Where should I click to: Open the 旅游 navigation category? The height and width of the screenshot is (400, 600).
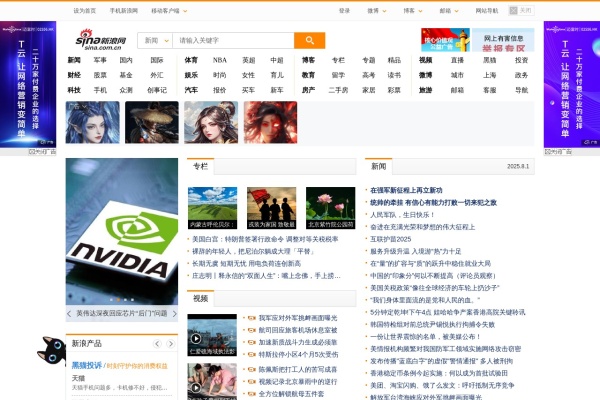(x=426, y=90)
